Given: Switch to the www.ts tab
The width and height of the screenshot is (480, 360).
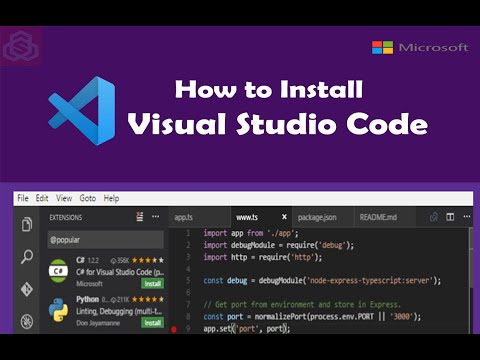Looking at the screenshot, I should click(261, 217).
